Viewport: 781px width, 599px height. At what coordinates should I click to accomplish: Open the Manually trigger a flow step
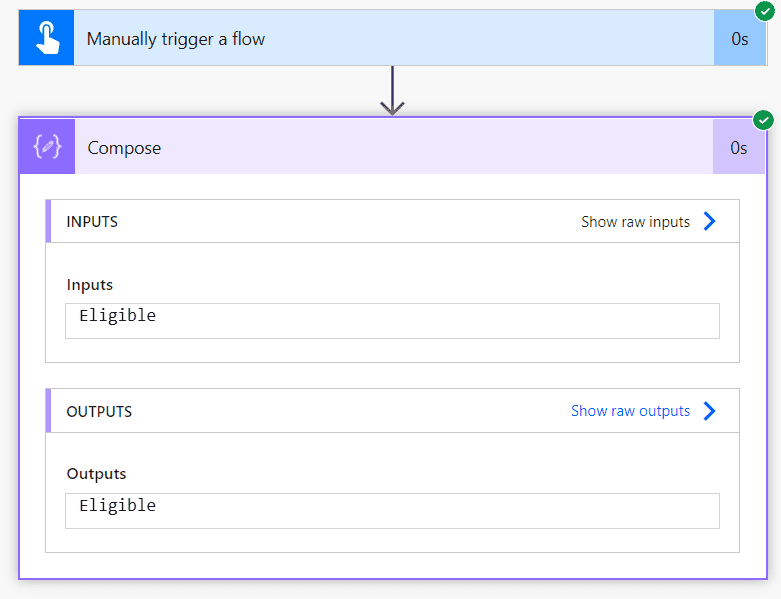click(x=393, y=38)
